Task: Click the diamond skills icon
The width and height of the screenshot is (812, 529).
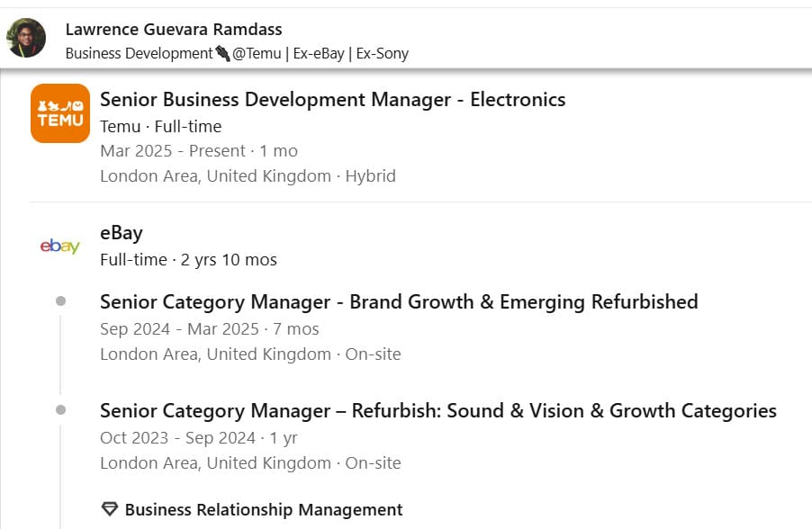Action: (x=110, y=510)
